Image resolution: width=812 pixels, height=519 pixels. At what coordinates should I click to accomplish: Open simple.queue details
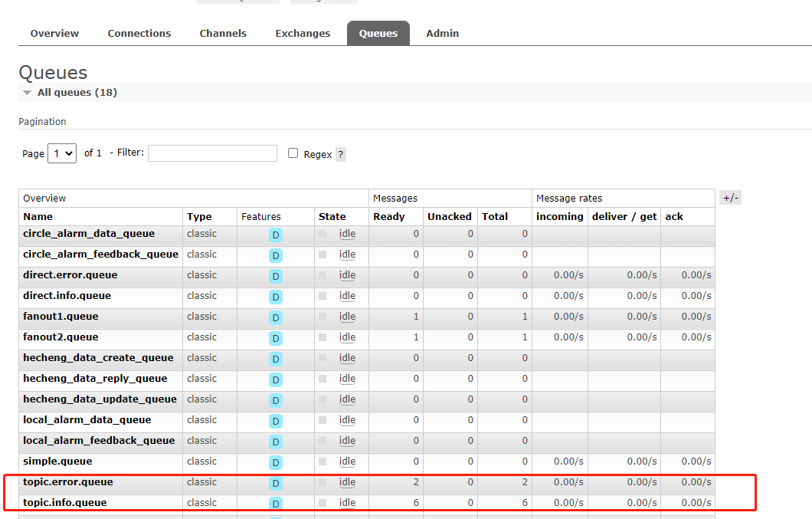pos(57,462)
